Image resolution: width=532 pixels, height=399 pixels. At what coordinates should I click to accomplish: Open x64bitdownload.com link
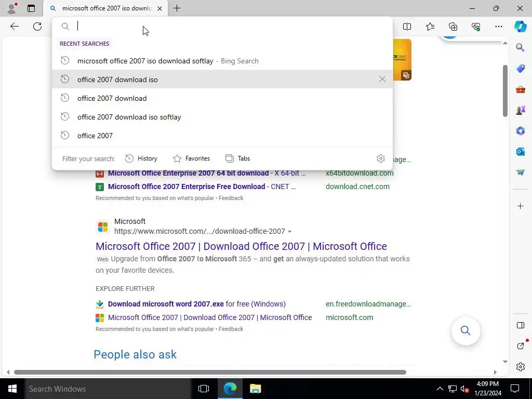(x=360, y=173)
